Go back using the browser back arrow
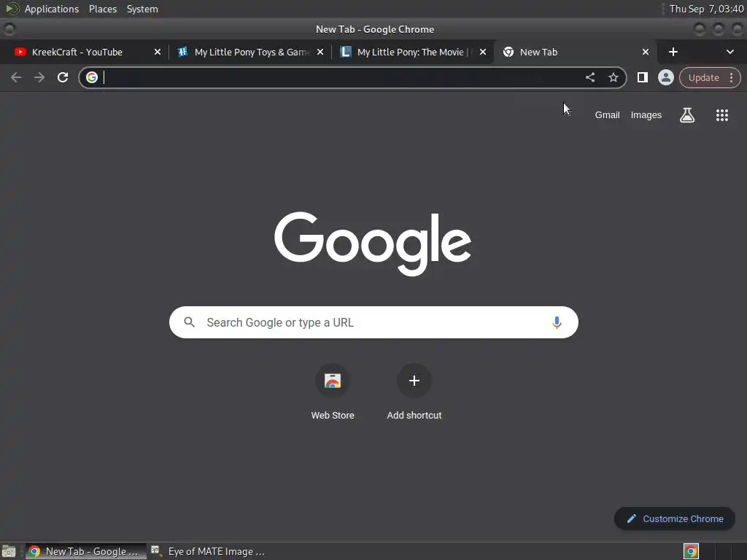The width and height of the screenshot is (747, 560). click(16, 77)
